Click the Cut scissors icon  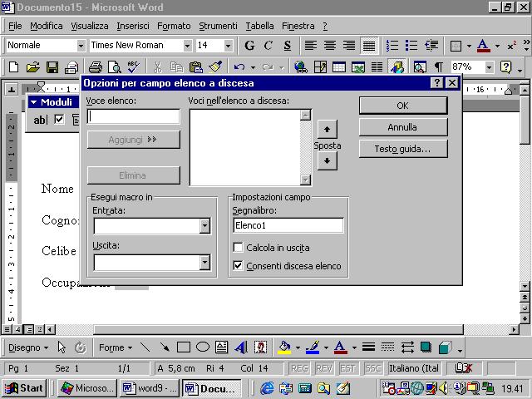point(157,67)
